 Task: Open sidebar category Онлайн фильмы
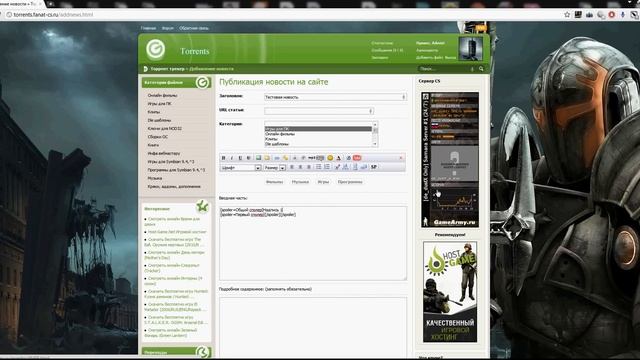(x=162, y=96)
